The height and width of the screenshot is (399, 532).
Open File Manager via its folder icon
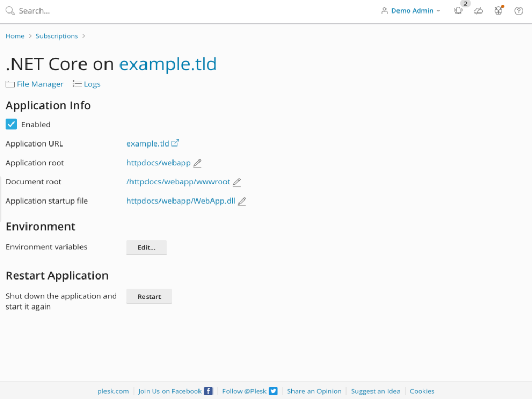(x=9, y=84)
